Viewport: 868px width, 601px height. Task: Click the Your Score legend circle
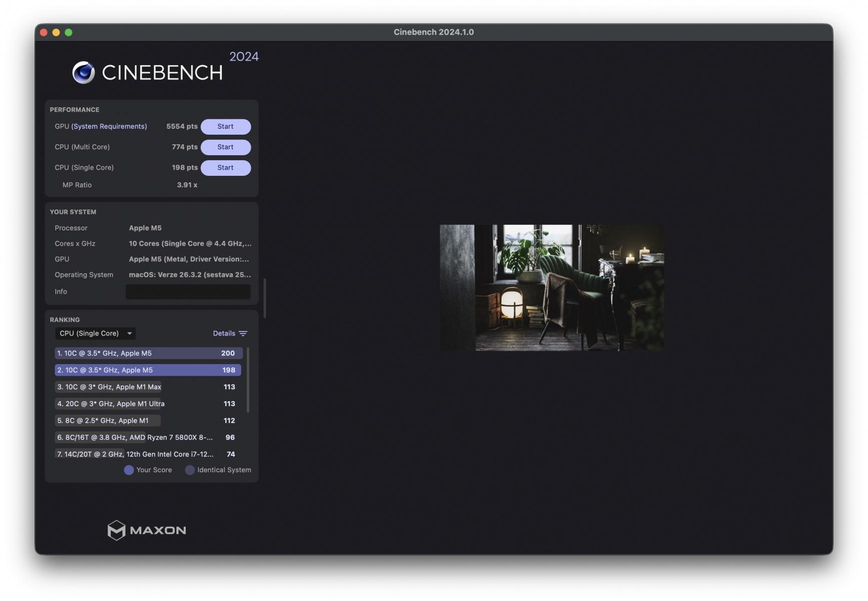[x=129, y=470]
